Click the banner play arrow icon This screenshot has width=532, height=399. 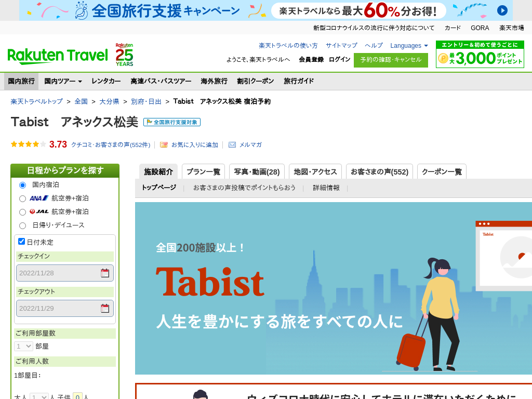[502, 10]
